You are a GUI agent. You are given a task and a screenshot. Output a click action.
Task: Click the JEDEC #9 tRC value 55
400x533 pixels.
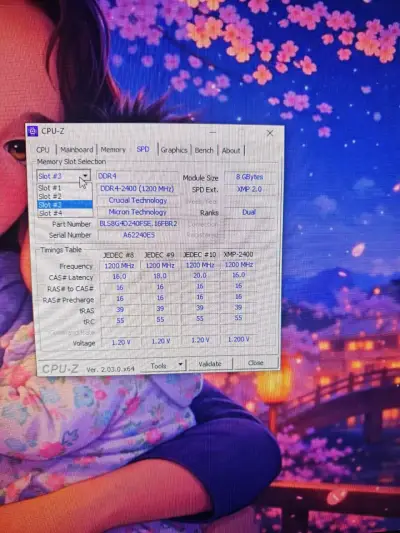(160, 320)
